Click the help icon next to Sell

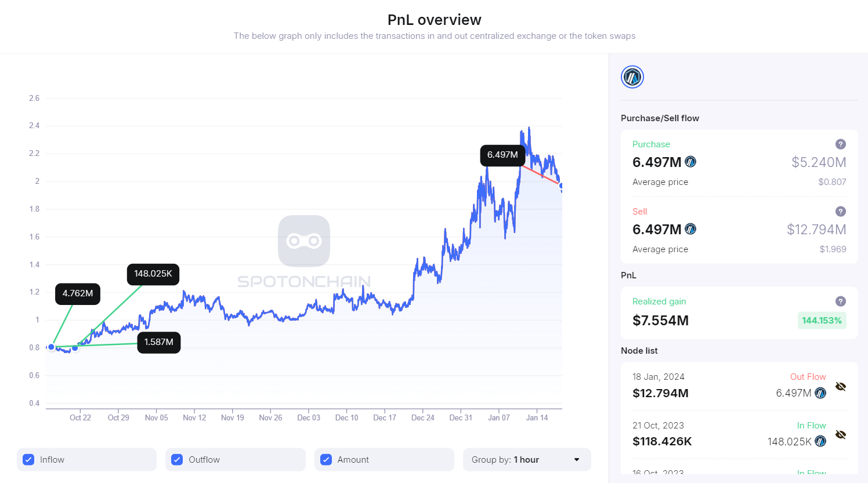click(841, 211)
